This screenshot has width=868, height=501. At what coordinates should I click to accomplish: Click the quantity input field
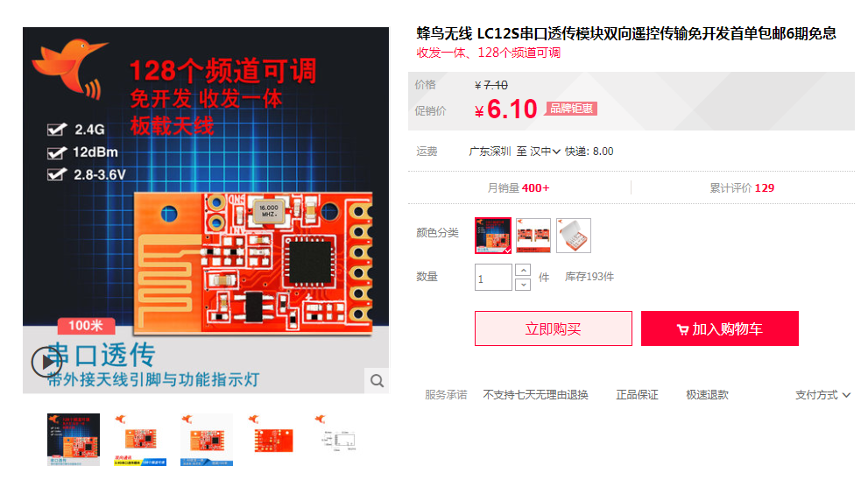click(x=493, y=278)
